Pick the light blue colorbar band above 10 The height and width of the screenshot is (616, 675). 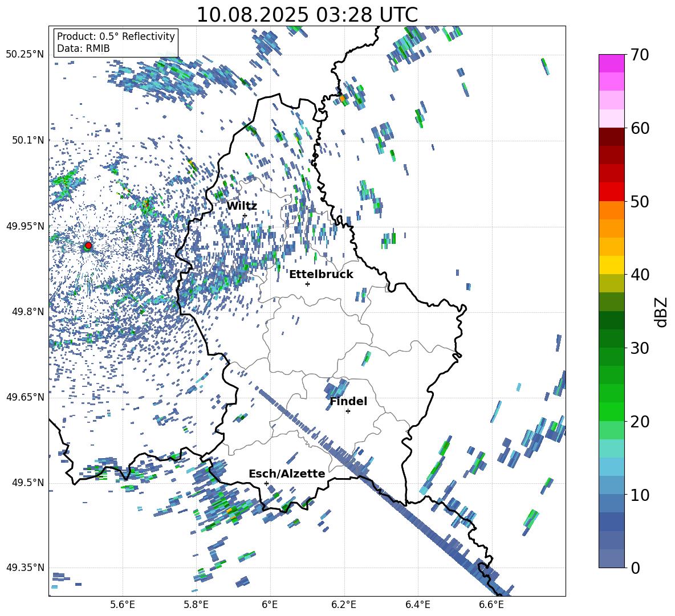611,467
